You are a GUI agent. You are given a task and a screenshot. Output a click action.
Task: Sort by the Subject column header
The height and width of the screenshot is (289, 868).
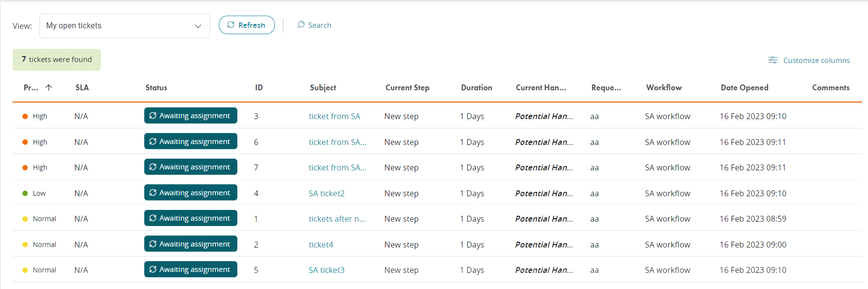point(323,87)
